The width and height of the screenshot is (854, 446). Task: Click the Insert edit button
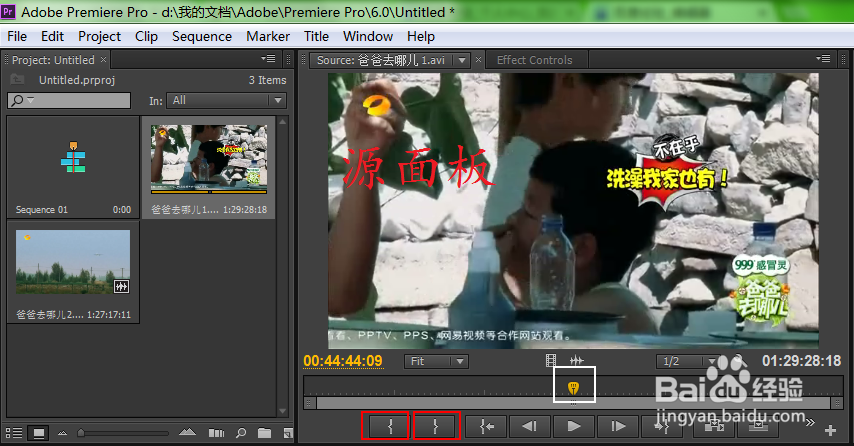714,426
